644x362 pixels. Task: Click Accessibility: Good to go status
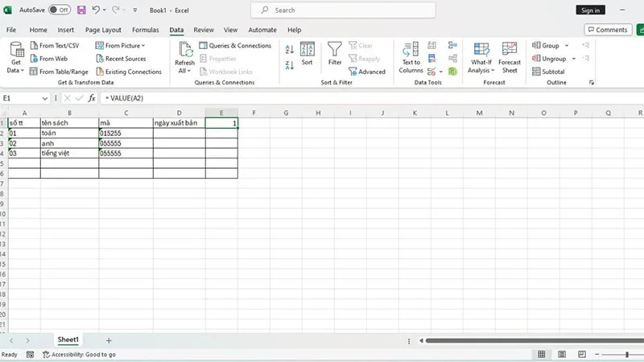tap(79, 355)
